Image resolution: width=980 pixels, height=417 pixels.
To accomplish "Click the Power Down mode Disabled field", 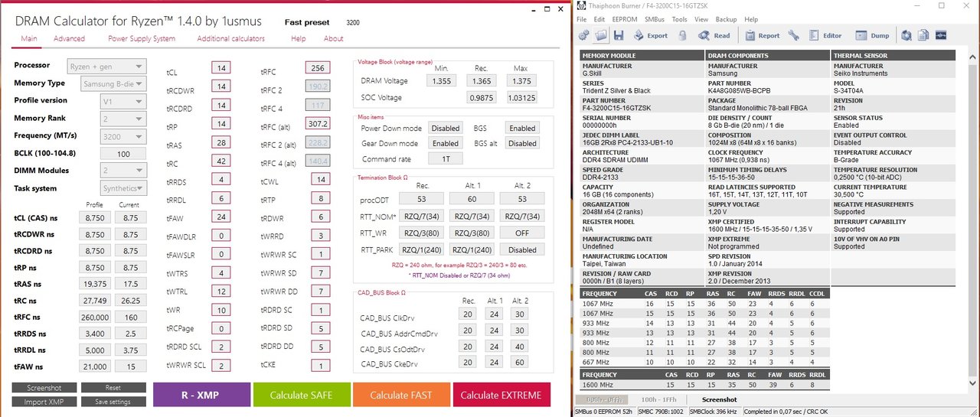I will tap(445, 129).
